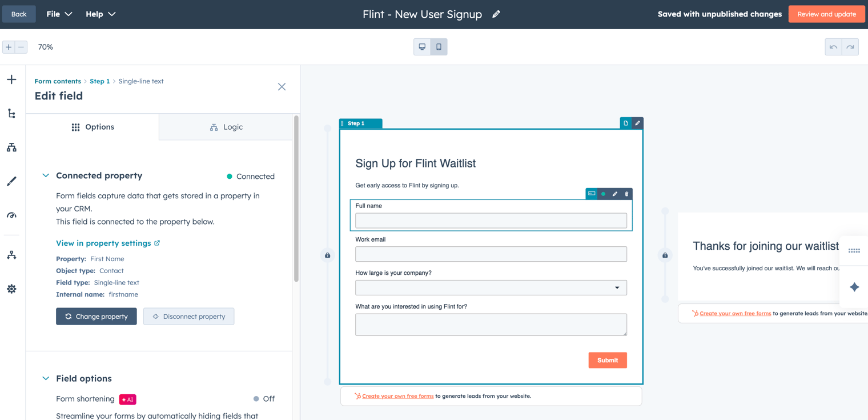This screenshot has height=420, width=868.
Task: Click the 'Field type: Single-line text' row
Action: (98, 282)
